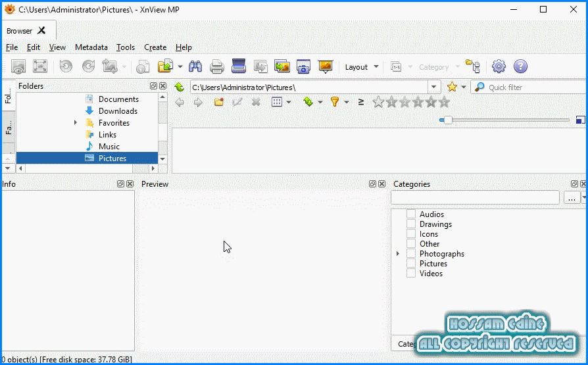The image size is (588, 365).
Task: Check the Pictures category checkbox
Action: coord(411,264)
